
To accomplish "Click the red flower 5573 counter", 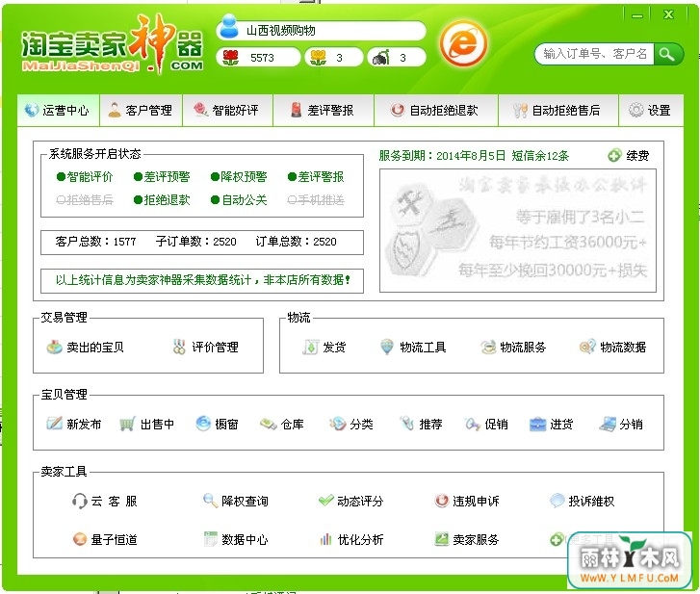I will pos(258,58).
